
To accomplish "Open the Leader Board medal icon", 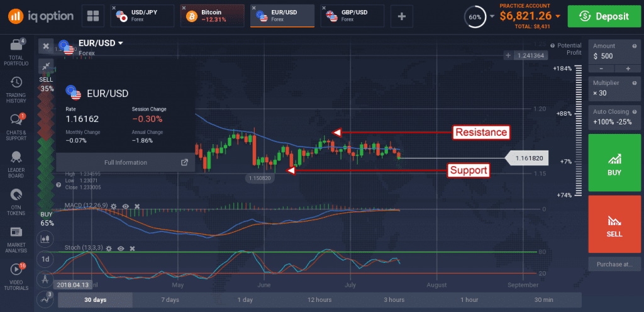I will pos(16,157).
